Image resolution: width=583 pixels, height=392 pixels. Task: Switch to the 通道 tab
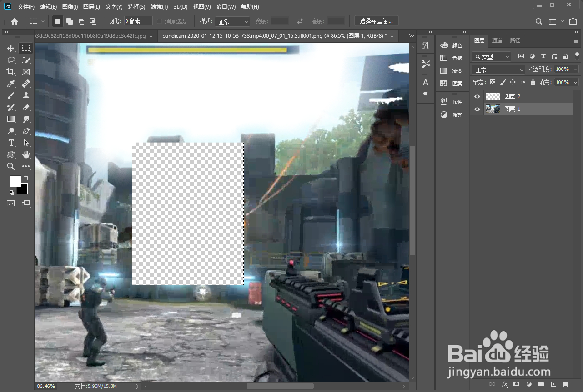pyautogui.click(x=497, y=40)
